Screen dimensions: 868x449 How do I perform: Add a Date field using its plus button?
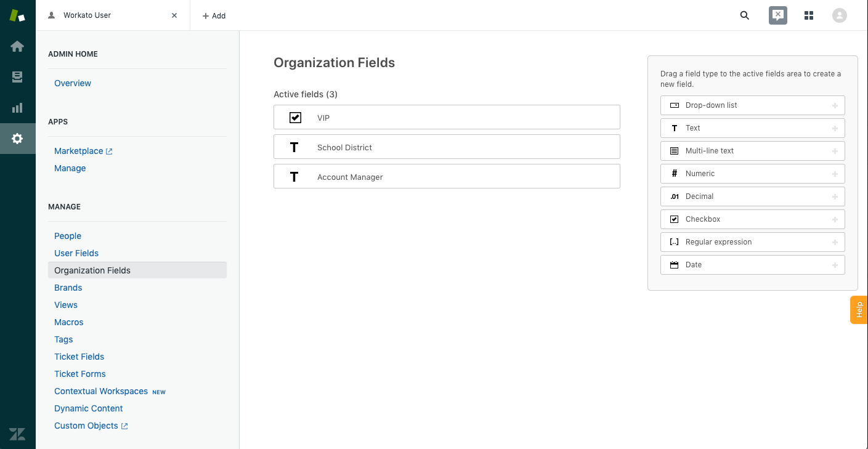pyautogui.click(x=835, y=265)
